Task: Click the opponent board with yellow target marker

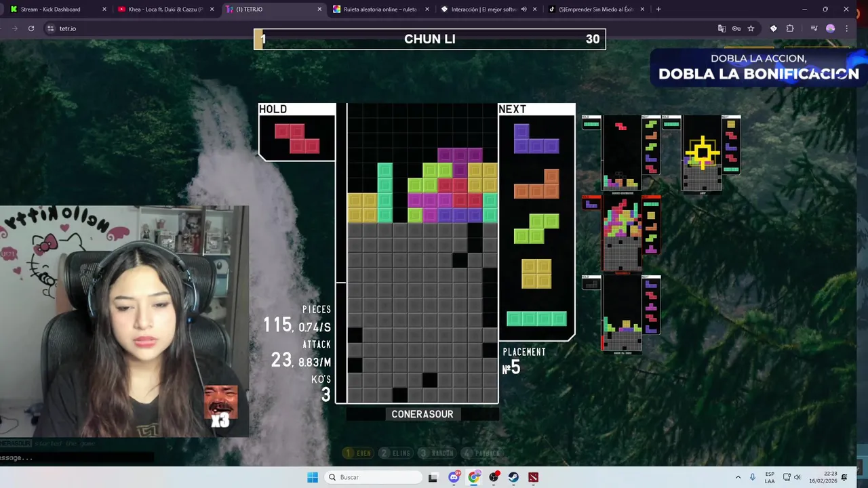Action: point(702,155)
